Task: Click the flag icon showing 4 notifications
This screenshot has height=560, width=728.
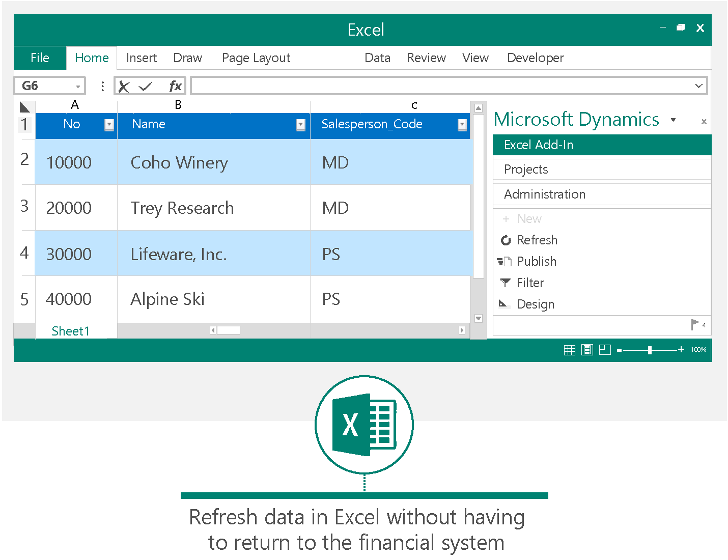Action: [x=695, y=324]
